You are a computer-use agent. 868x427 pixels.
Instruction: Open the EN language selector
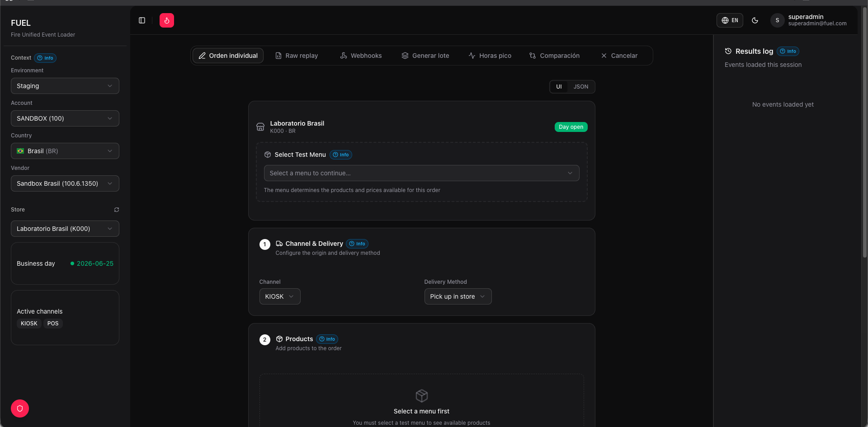(730, 20)
